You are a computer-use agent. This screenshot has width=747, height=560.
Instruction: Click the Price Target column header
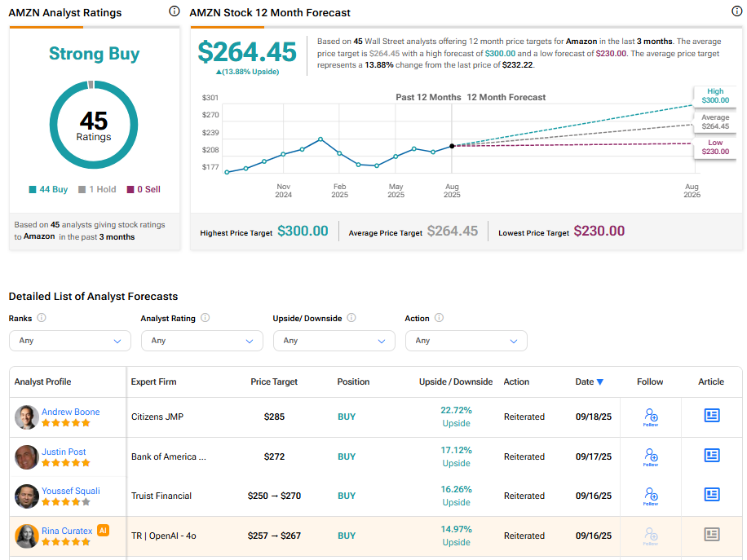click(274, 381)
